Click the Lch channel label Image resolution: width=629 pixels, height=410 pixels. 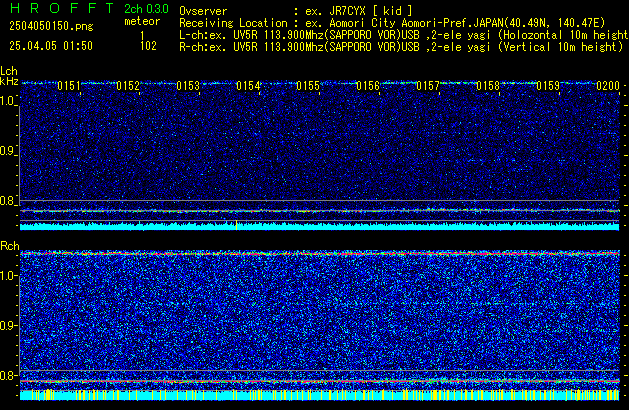[9, 71]
